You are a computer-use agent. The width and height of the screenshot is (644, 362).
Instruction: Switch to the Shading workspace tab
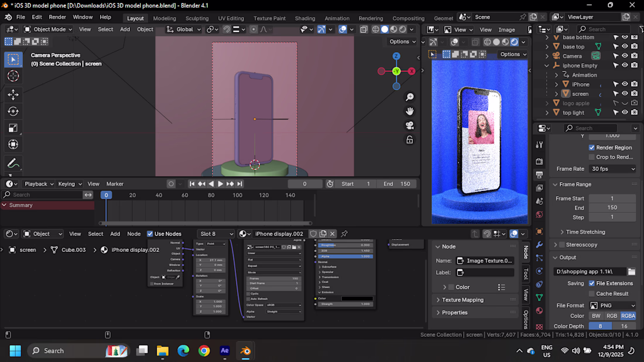click(304, 18)
